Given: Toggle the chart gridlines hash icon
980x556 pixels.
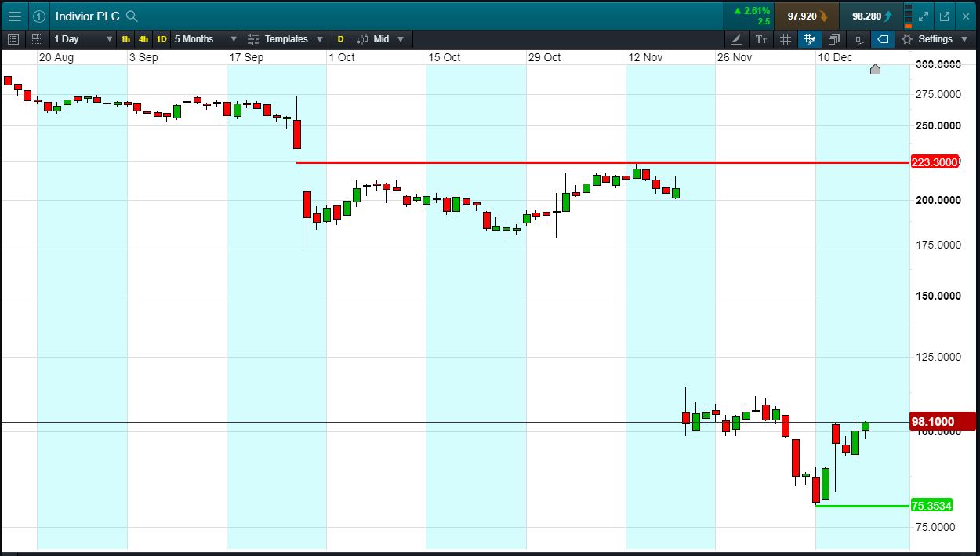Looking at the screenshot, I should [x=786, y=38].
